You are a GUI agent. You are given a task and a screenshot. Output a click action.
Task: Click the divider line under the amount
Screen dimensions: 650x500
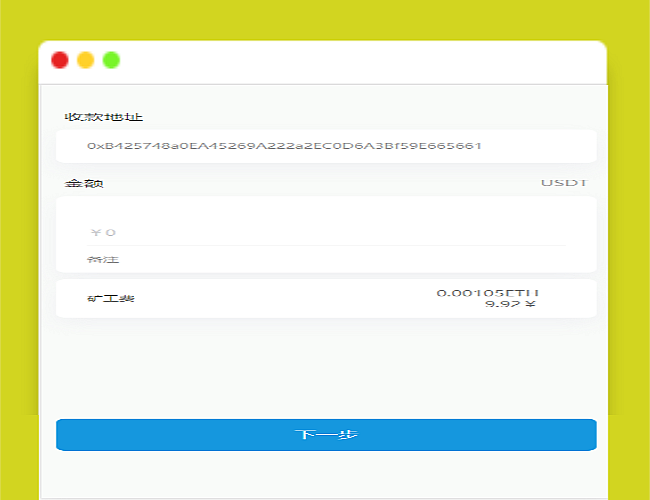click(326, 245)
